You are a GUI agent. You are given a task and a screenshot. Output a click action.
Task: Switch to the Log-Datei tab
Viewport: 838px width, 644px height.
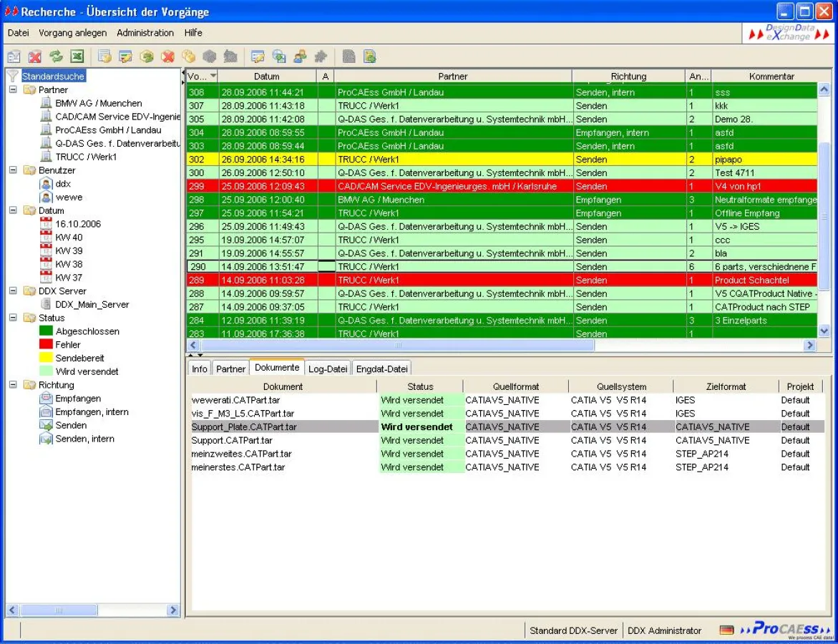(x=327, y=369)
